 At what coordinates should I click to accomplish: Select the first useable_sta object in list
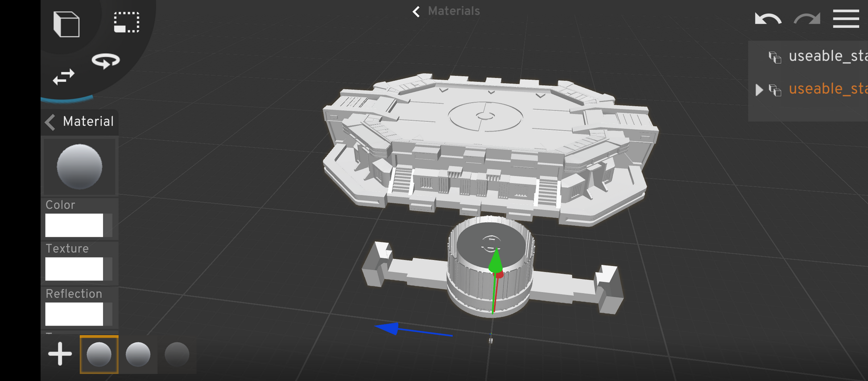click(x=828, y=56)
